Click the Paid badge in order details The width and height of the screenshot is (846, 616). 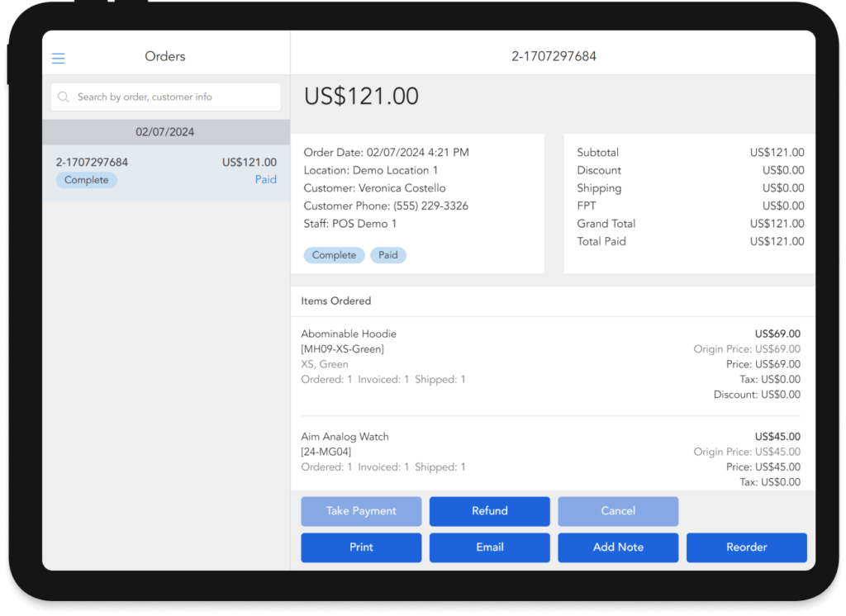point(387,255)
